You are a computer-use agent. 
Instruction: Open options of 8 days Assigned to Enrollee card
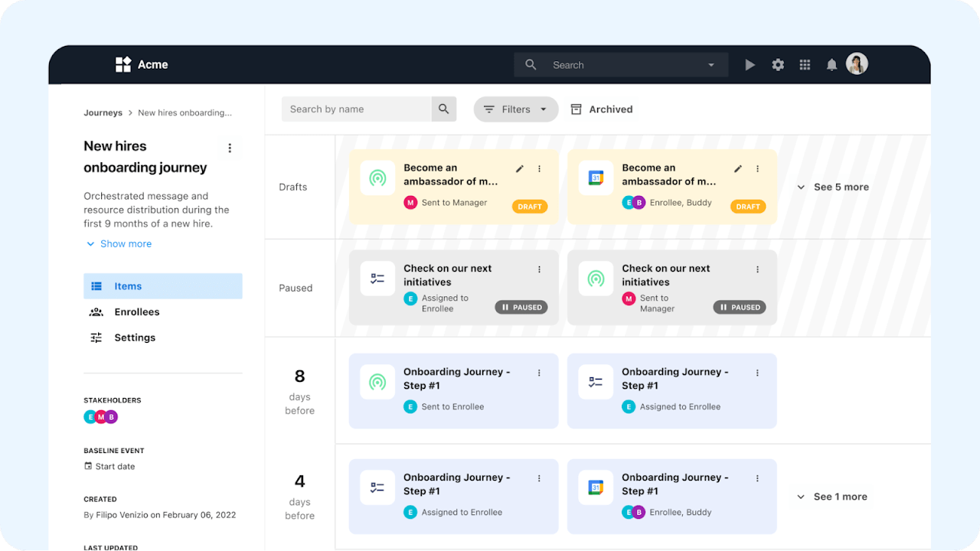tap(757, 373)
